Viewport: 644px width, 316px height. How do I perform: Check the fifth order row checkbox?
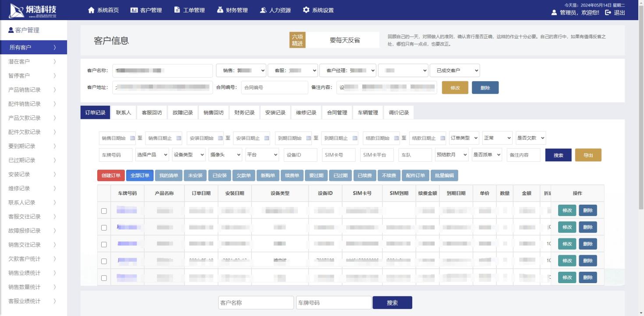click(x=104, y=278)
